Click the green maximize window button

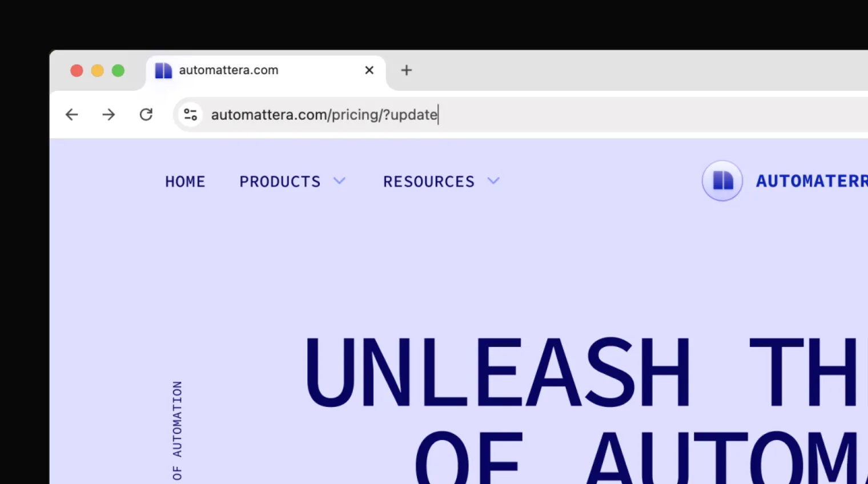118,70
